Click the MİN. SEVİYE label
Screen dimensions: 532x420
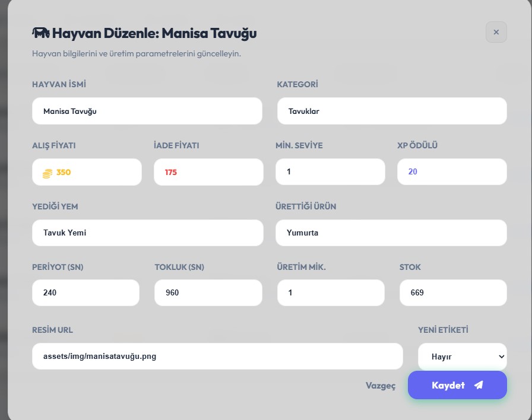point(299,145)
